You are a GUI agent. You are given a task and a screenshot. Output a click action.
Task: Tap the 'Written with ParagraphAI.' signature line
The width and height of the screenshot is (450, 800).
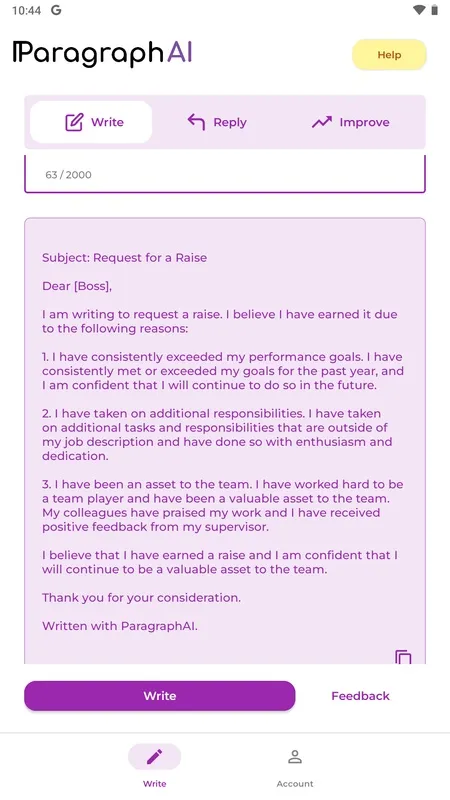[x=120, y=626]
